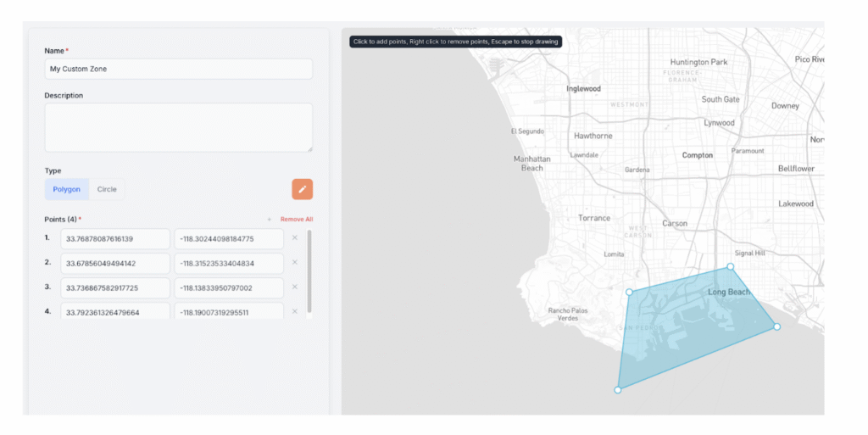The height and width of the screenshot is (435, 868).
Task: Click the longitude field of point 2
Action: 229,264
